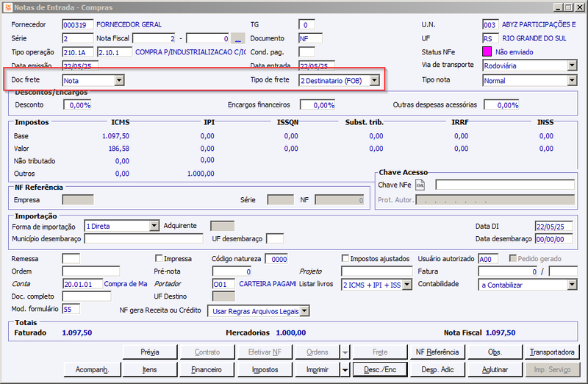
Task: Click the ellipsis lookup button next to Nota Fiscal
Action: (x=237, y=39)
